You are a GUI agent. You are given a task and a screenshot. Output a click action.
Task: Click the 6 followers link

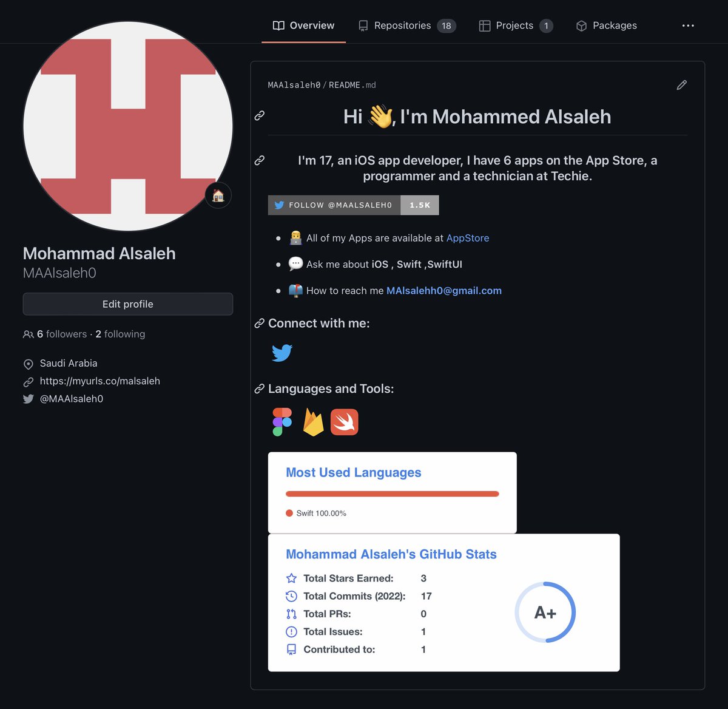tap(61, 334)
